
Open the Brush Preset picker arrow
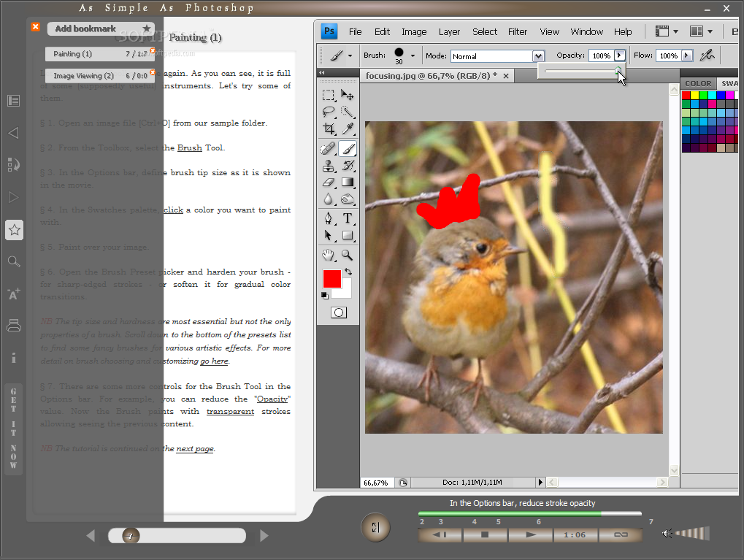click(x=413, y=56)
